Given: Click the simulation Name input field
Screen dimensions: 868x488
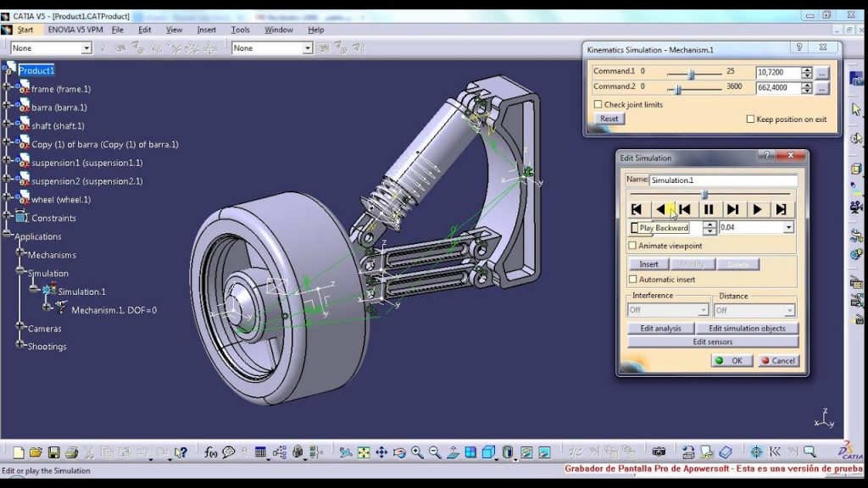Looking at the screenshot, I should click(x=723, y=180).
